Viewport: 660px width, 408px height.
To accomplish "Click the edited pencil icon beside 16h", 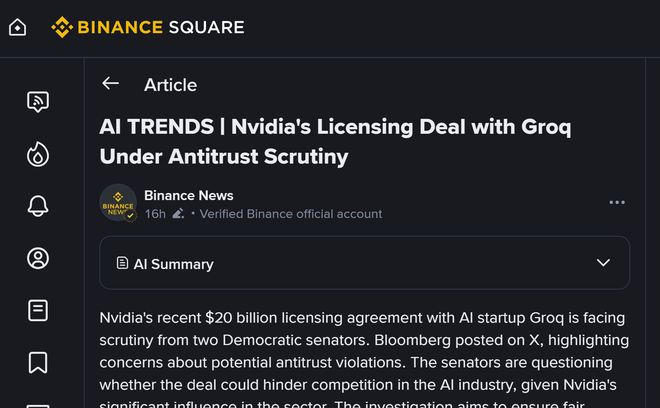I will click(x=178, y=213).
